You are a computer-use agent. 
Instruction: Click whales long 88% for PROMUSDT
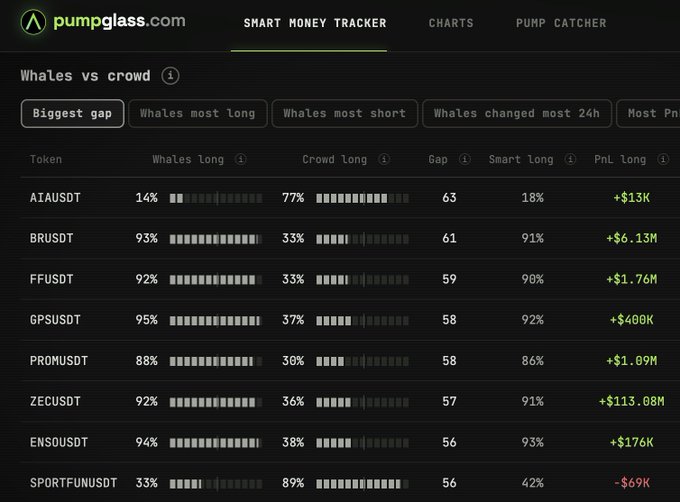coord(147,361)
